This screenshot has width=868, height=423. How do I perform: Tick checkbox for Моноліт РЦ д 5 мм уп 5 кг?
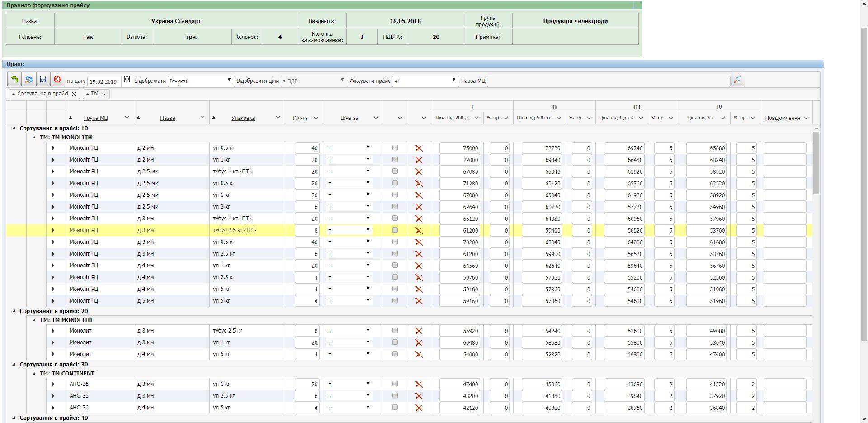point(395,300)
